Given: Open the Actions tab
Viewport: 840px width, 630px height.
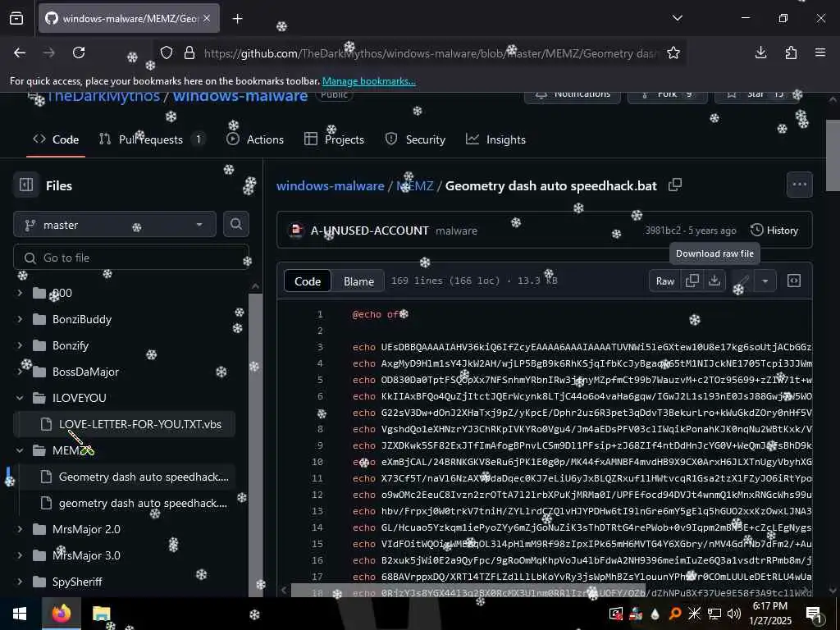Looking at the screenshot, I should [255, 139].
